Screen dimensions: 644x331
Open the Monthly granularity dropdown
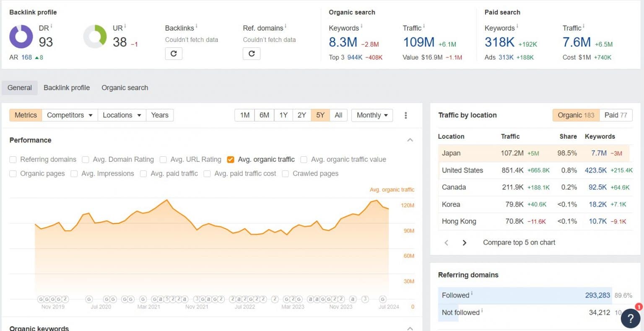tap(371, 115)
